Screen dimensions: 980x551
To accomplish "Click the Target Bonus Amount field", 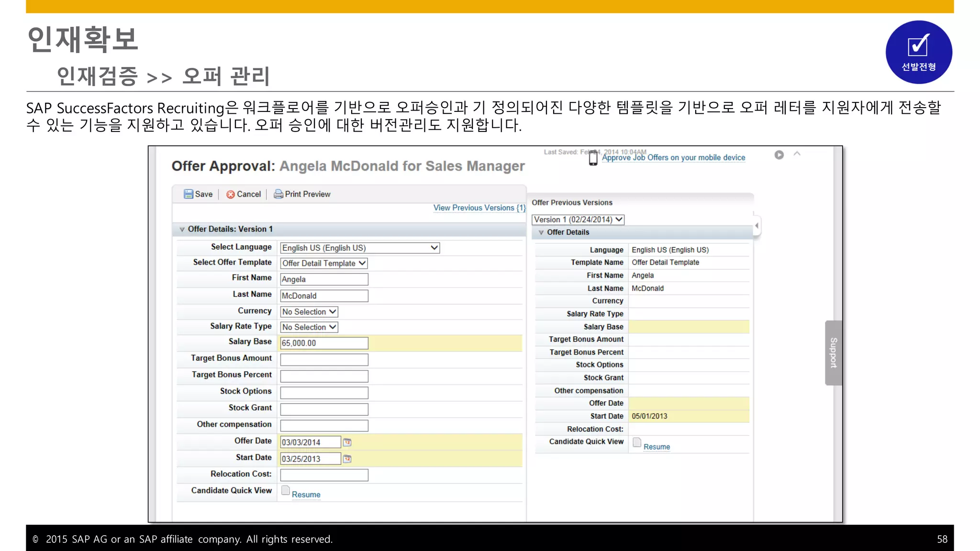I will pos(324,360).
